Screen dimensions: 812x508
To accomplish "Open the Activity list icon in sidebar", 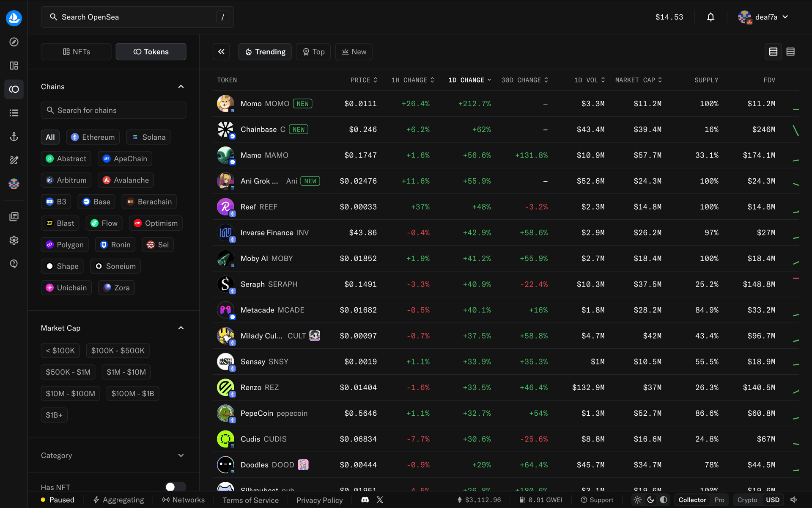I will pyautogui.click(x=14, y=113).
